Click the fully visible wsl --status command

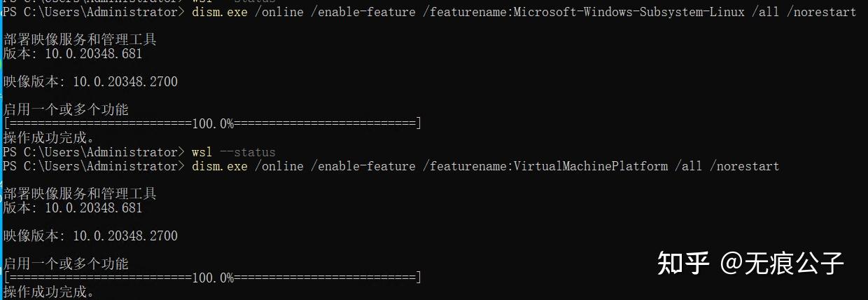pyautogui.click(x=233, y=152)
